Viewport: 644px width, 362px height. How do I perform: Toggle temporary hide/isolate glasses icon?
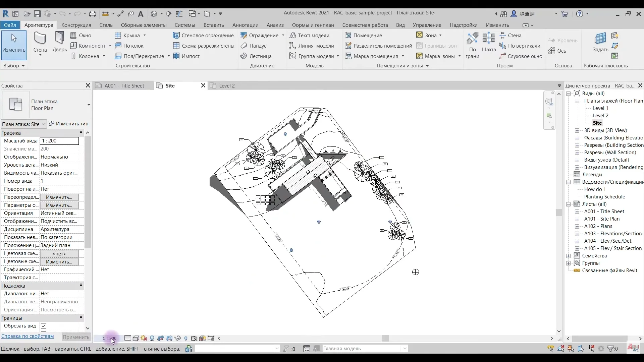click(x=177, y=338)
